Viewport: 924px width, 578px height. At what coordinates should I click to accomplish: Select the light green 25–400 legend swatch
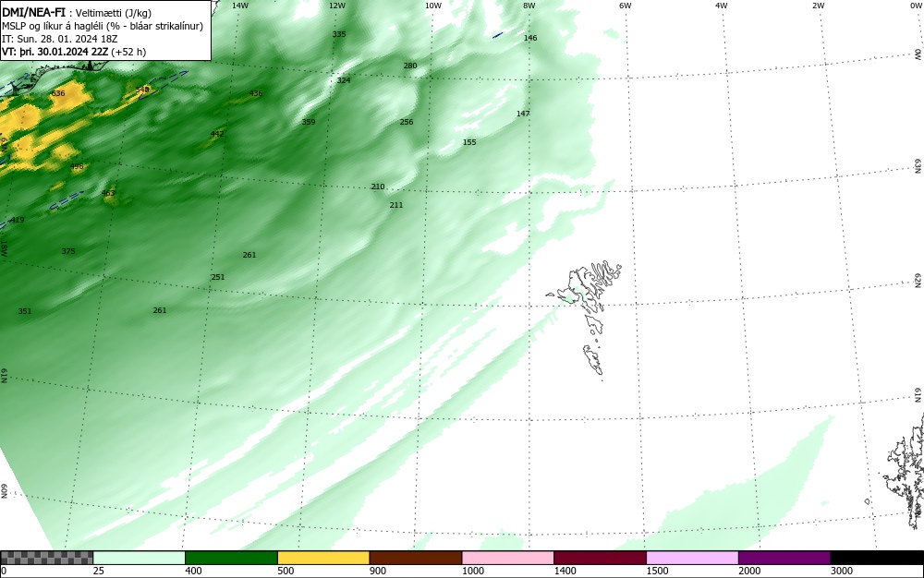140,558
